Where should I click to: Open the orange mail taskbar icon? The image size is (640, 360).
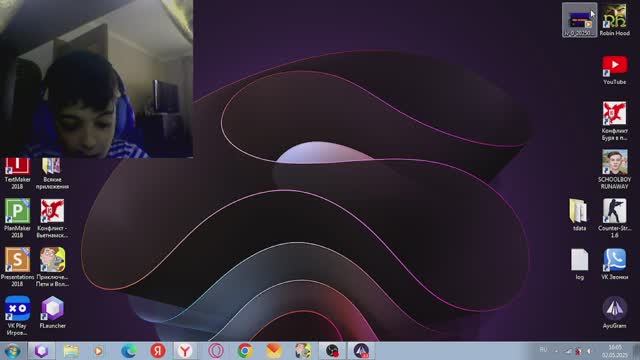click(274, 351)
